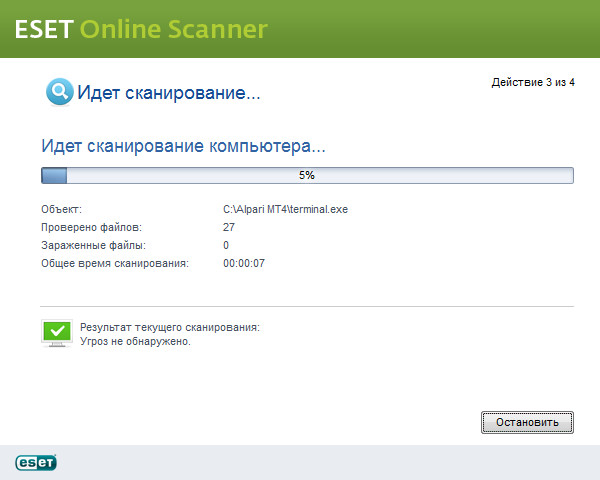
Task: Click Угроз не обнаружено status text
Action: tap(135, 341)
